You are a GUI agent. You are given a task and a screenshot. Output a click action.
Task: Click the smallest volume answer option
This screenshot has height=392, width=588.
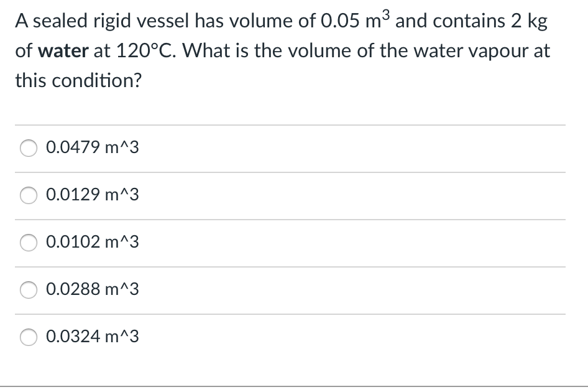click(x=92, y=243)
